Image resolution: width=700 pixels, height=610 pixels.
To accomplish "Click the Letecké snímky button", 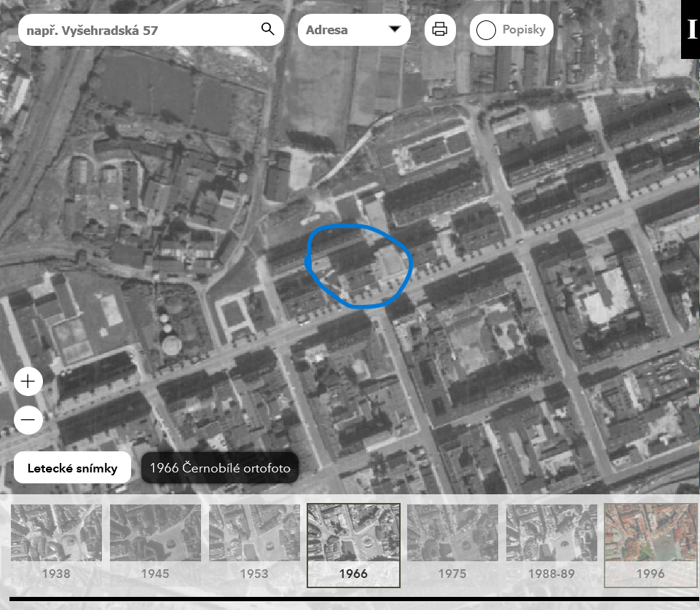I will (x=72, y=467).
